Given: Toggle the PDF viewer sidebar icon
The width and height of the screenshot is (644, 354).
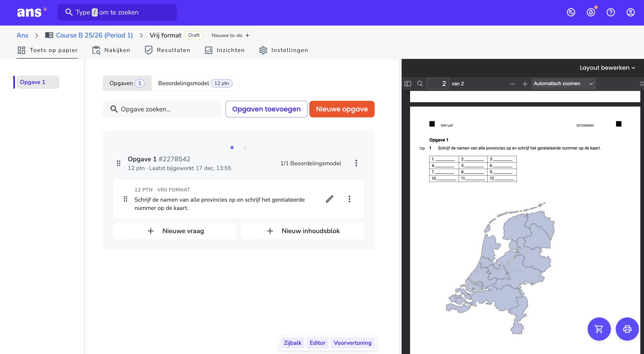Looking at the screenshot, I should pos(408,84).
